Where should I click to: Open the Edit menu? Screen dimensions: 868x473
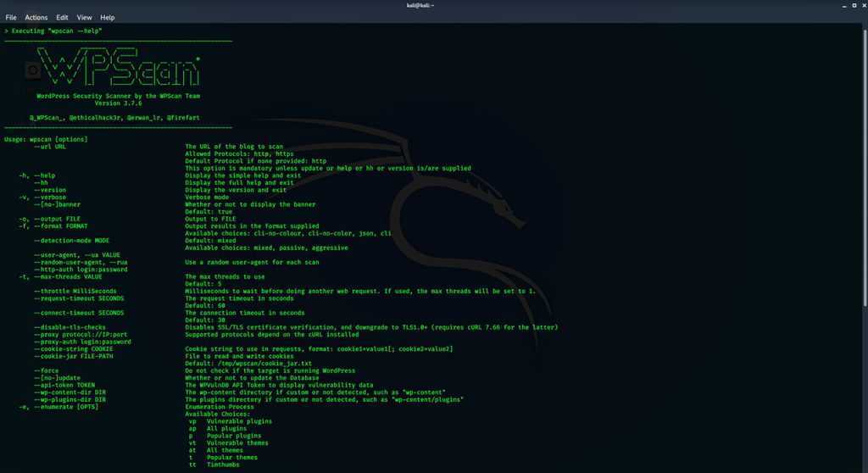pyautogui.click(x=62, y=18)
